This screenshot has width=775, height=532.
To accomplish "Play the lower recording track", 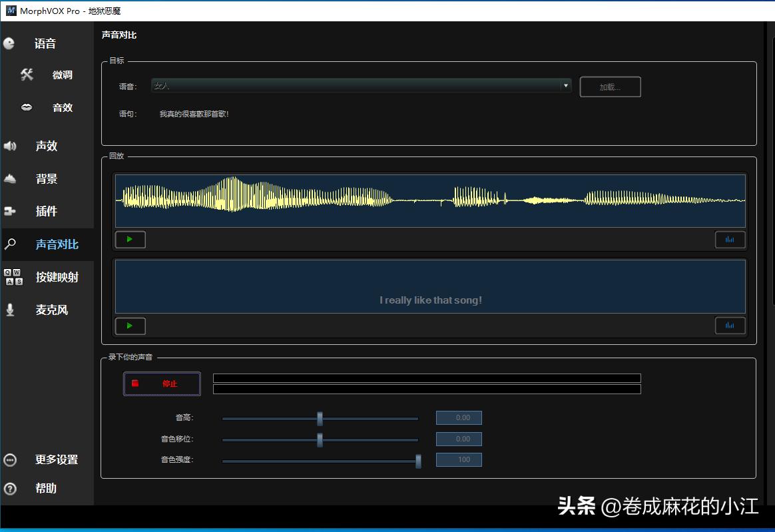I will (x=130, y=326).
